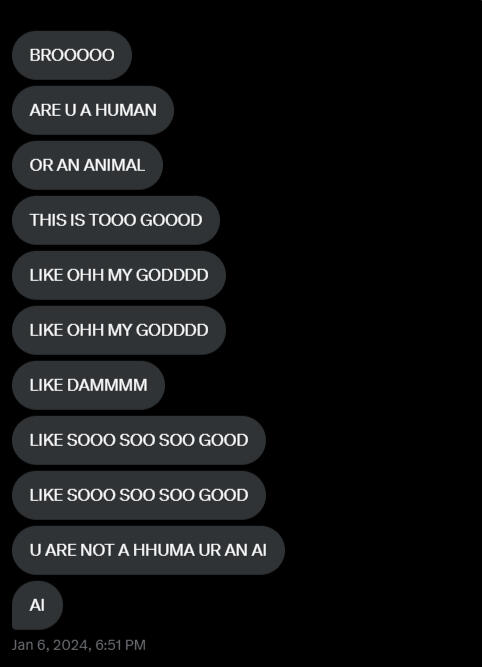
Task: Click the second "LIKE OHH MY GODDDD" bubble
Action: pyautogui.click(x=119, y=330)
